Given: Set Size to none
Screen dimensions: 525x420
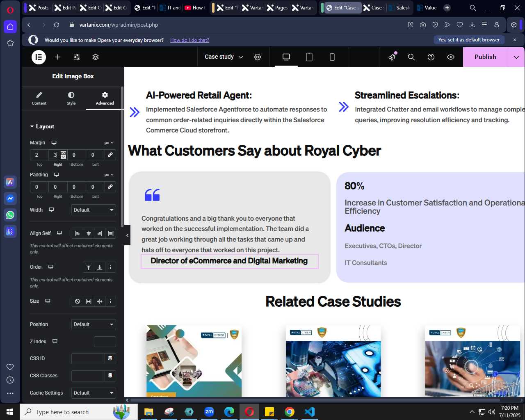Looking at the screenshot, I should point(78,301).
